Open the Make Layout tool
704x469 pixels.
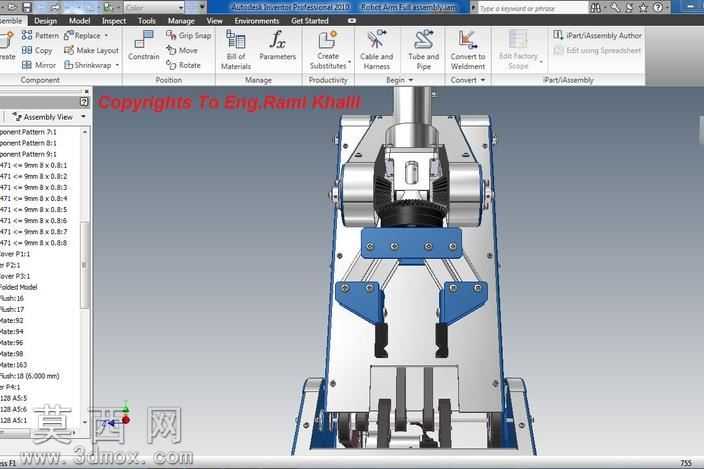click(x=92, y=50)
